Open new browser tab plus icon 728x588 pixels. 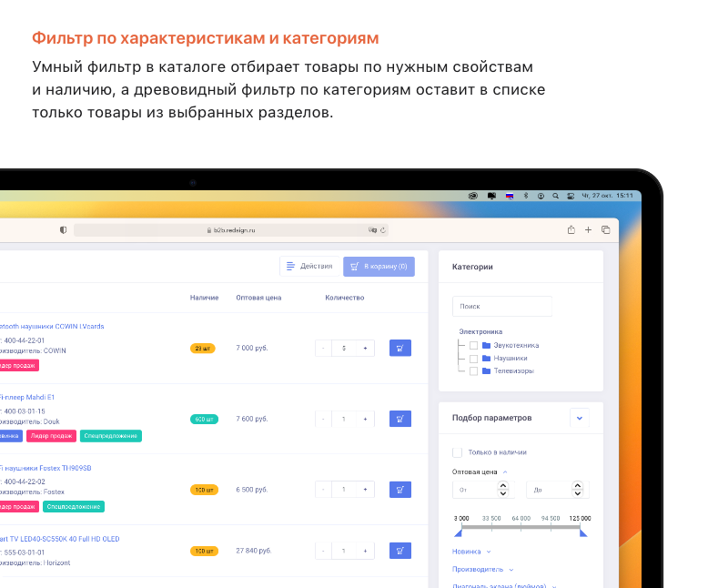point(588,230)
